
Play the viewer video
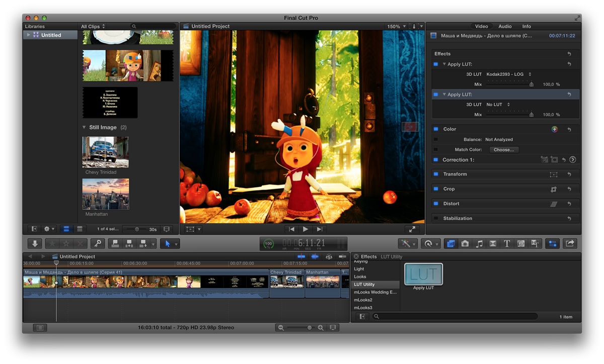click(305, 229)
